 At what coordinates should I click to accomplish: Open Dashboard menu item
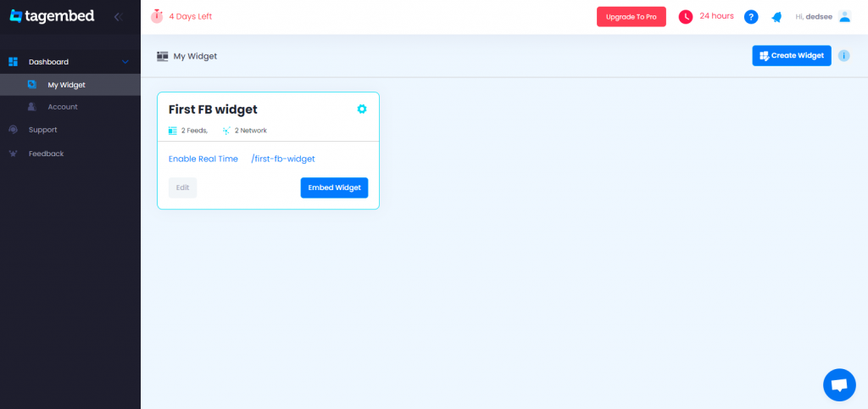pyautogui.click(x=70, y=62)
